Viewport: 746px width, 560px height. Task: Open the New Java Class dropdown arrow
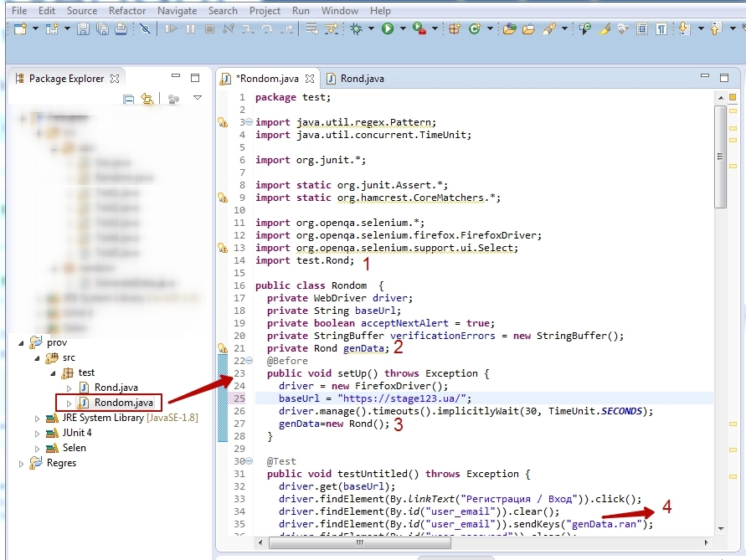click(x=490, y=29)
